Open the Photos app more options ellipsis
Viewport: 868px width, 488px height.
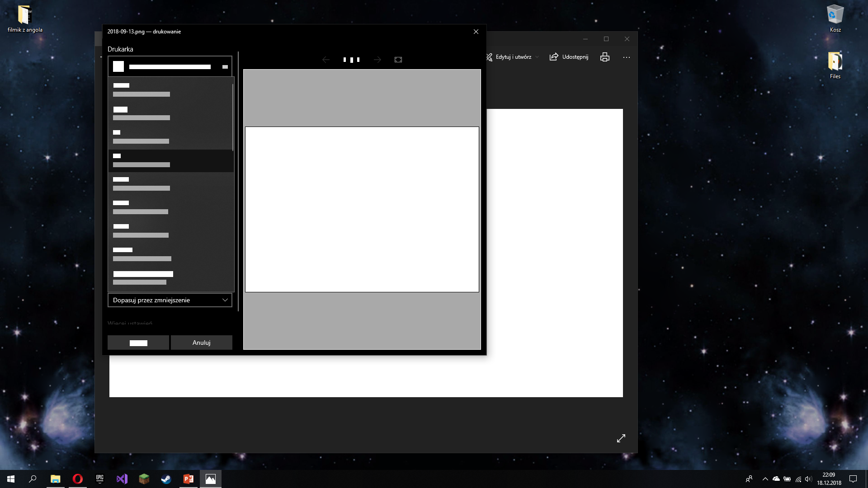tap(627, 57)
